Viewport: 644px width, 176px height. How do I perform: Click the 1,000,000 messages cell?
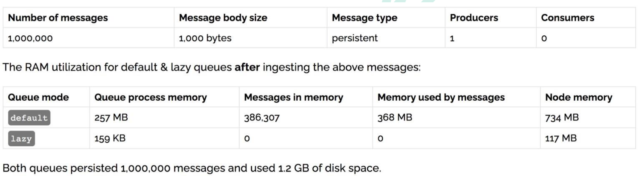[30, 38]
